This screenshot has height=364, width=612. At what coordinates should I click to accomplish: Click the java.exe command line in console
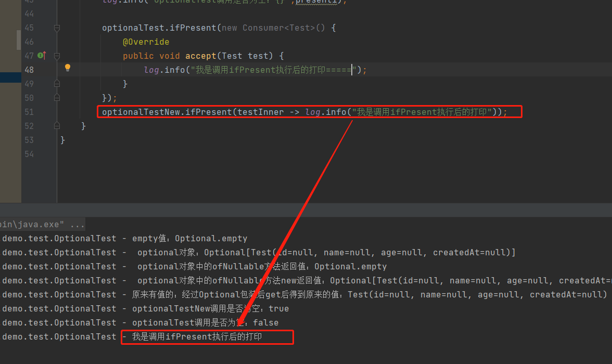coord(42,224)
